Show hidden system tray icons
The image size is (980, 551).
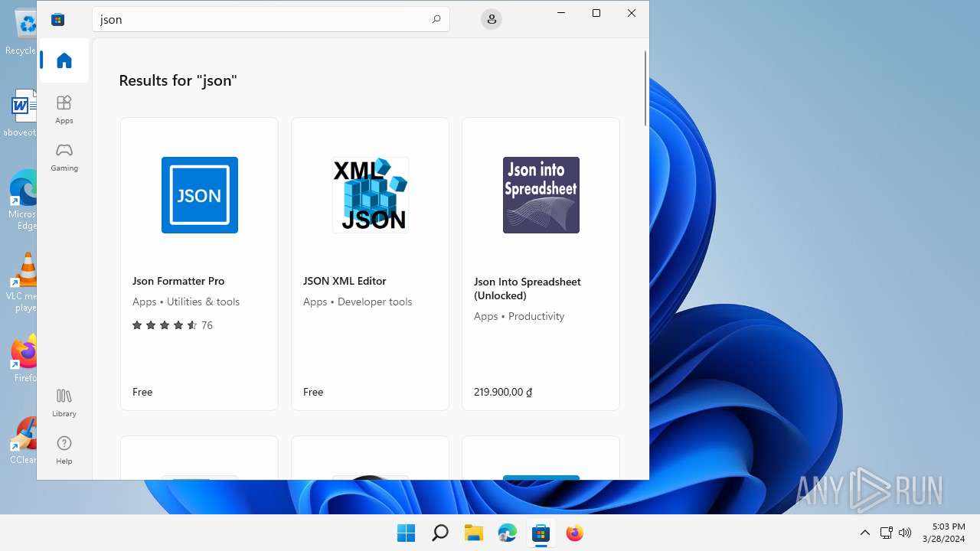(x=865, y=533)
